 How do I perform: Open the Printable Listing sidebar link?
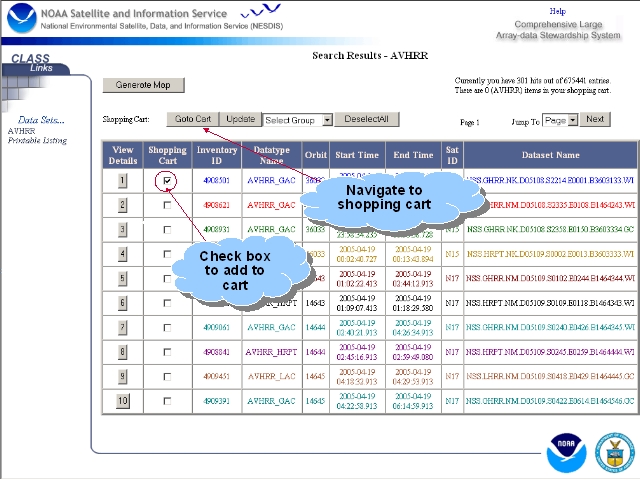pos(37,140)
